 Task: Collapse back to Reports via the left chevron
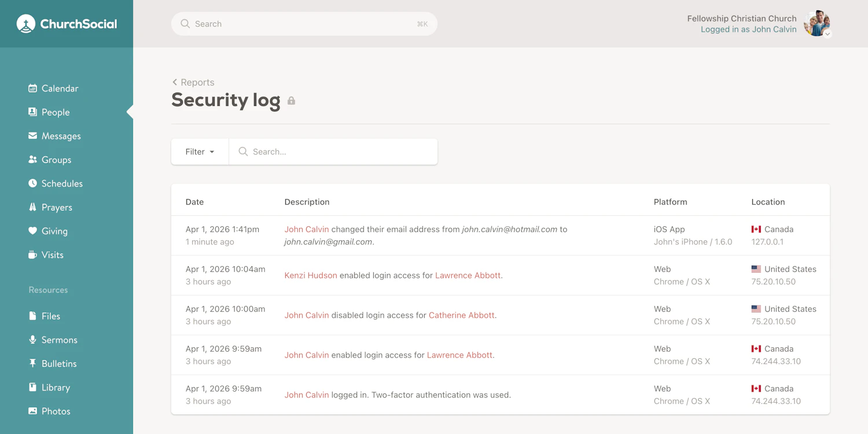pos(175,82)
